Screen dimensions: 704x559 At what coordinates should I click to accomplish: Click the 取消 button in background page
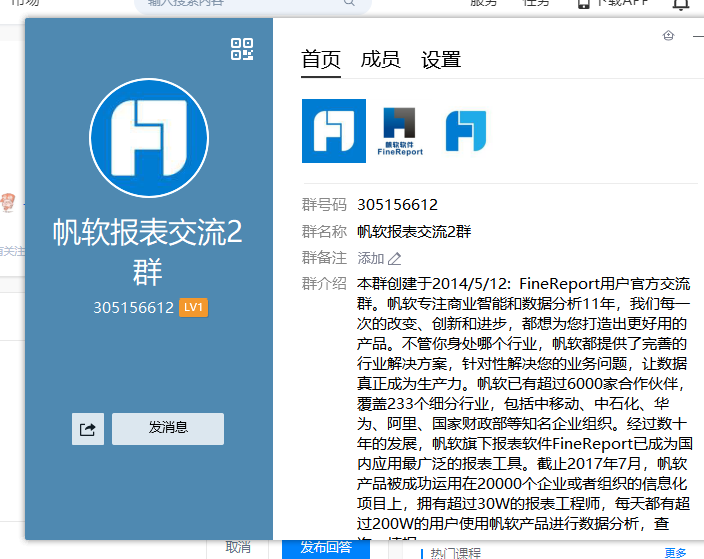click(238, 547)
